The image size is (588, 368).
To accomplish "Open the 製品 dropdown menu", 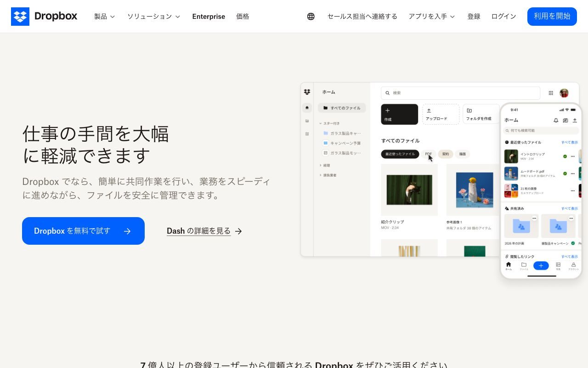I will (x=104, y=17).
